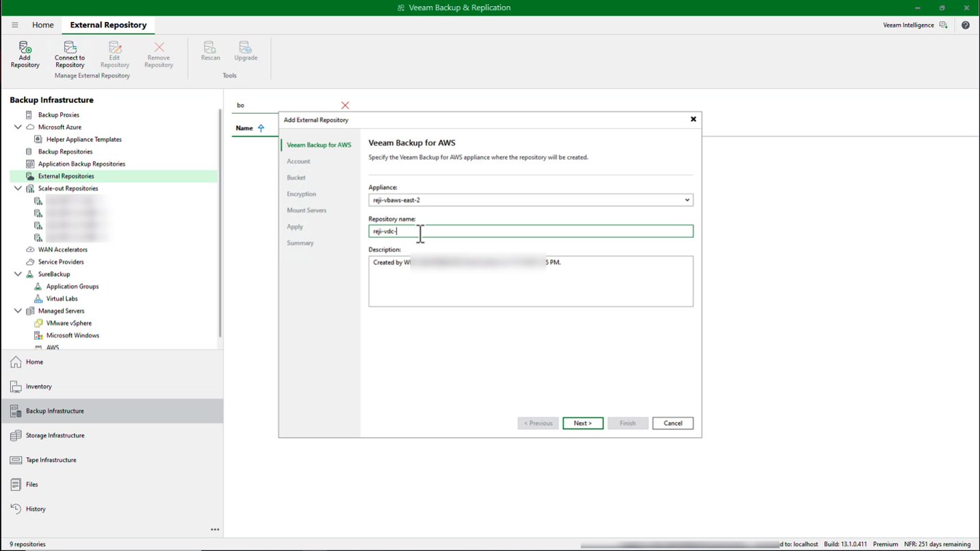Click the Application Groups icon
The height and width of the screenshot is (551, 980).
pyautogui.click(x=38, y=286)
